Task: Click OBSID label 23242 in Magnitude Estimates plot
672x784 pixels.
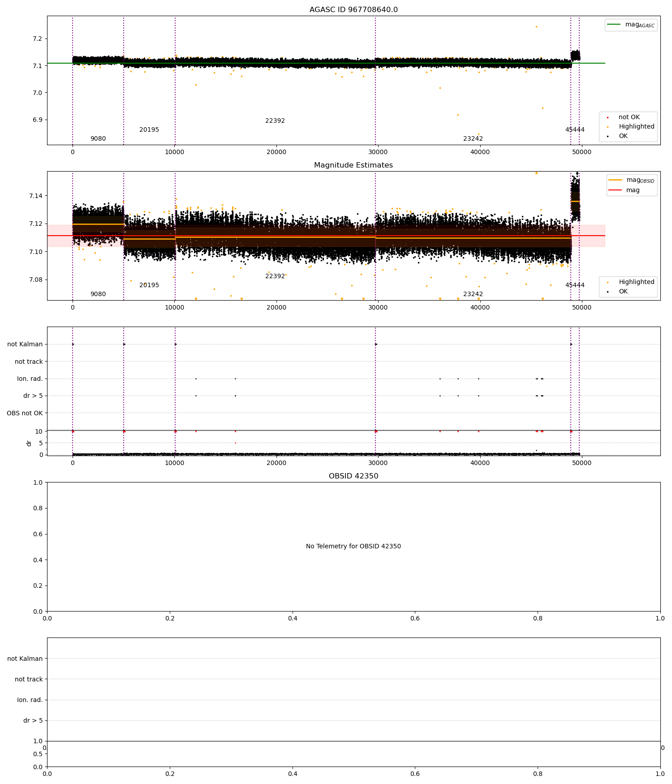Action: [473, 294]
